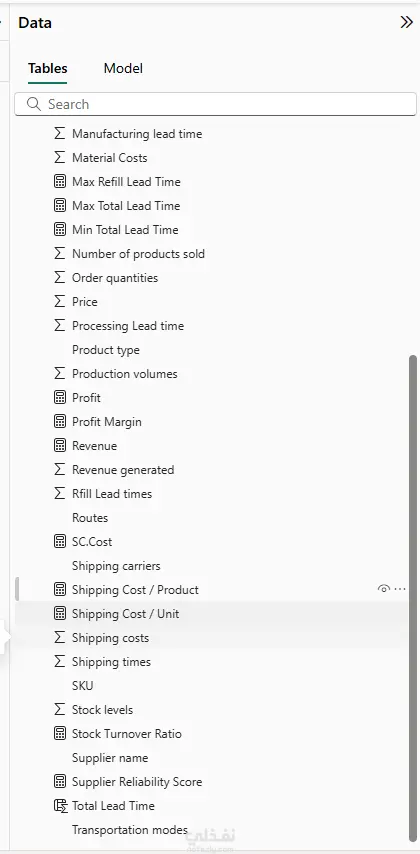Screen dimensions: 420x854
Task: Click the sigma icon next to Price
Action: pyautogui.click(x=60, y=302)
